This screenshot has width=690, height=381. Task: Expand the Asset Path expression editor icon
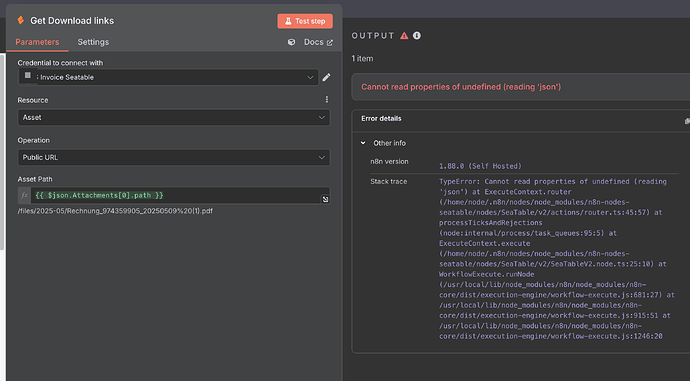[x=325, y=199]
